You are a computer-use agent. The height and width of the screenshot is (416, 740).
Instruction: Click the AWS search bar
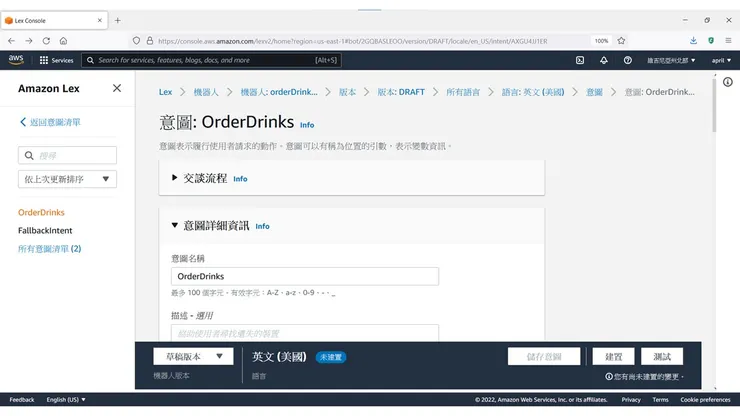[x=211, y=60]
